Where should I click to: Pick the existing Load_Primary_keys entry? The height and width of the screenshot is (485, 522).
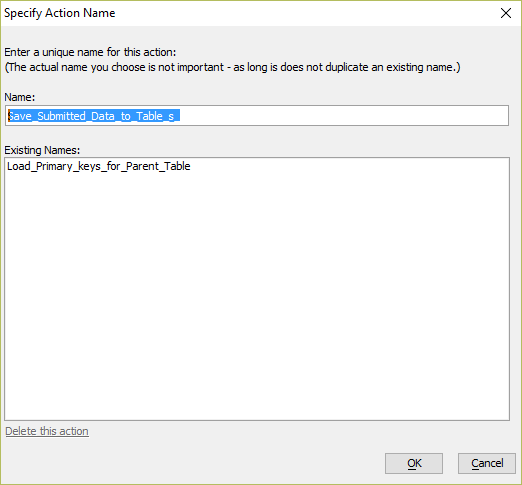(x=99, y=166)
